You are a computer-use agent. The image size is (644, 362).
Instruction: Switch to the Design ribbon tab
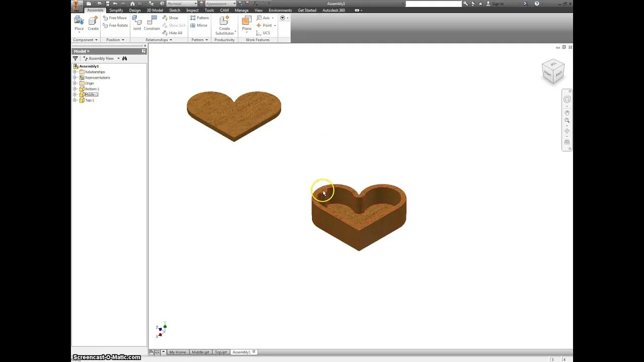[135, 10]
